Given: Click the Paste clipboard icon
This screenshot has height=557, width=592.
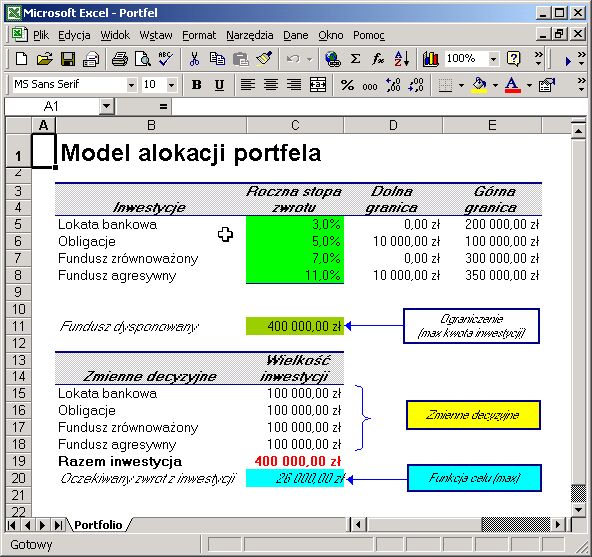Looking at the screenshot, I should point(240,59).
